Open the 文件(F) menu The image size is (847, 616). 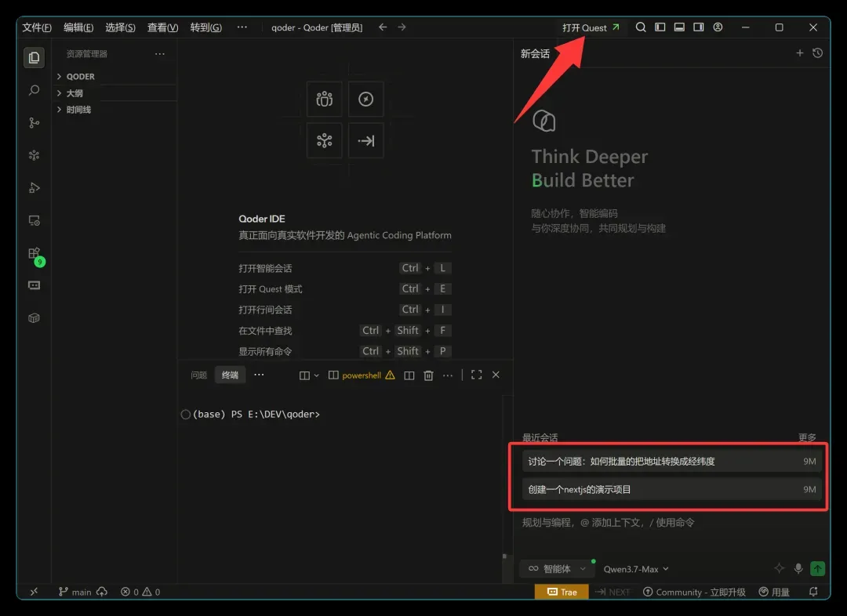(x=37, y=27)
